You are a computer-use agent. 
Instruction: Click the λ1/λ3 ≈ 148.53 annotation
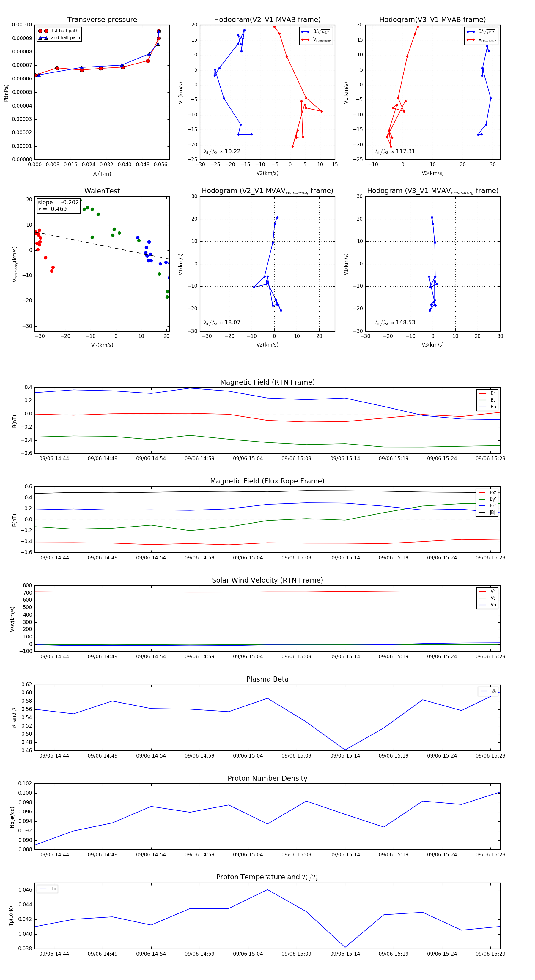(395, 323)
